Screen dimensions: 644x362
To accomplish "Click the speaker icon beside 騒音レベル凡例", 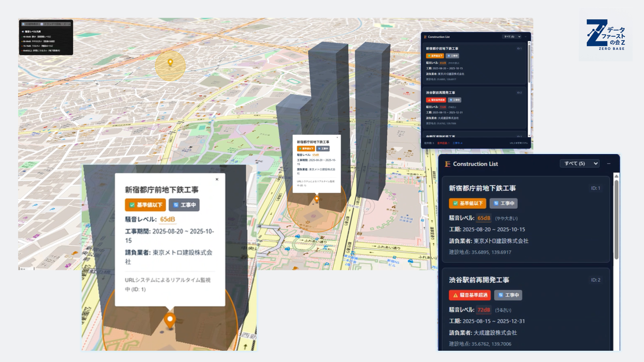I will point(23,31).
